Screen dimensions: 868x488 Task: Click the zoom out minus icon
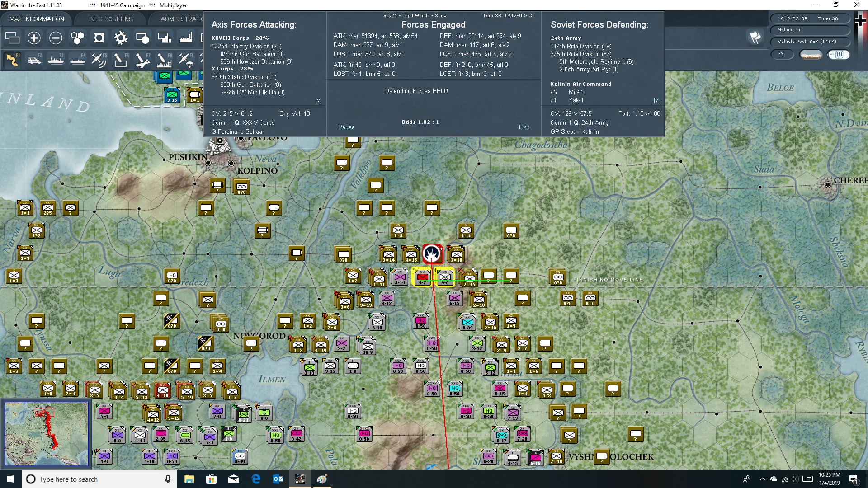(x=56, y=38)
